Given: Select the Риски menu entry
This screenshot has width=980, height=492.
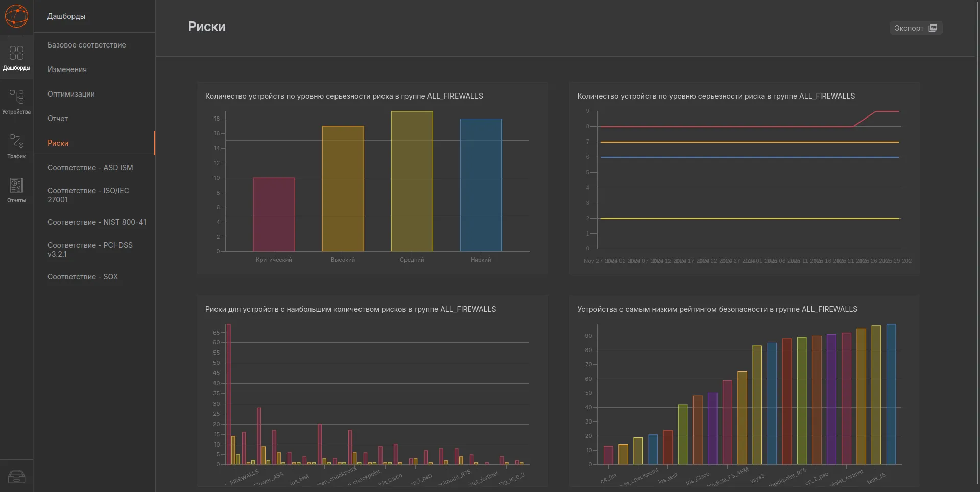Looking at the screenshot, I should pos(94,143).
